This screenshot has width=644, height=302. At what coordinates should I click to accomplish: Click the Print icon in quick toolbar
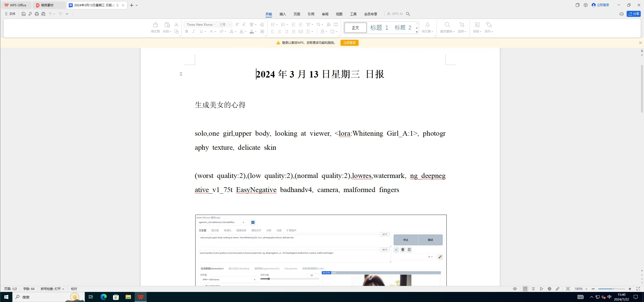click(37, 14)
